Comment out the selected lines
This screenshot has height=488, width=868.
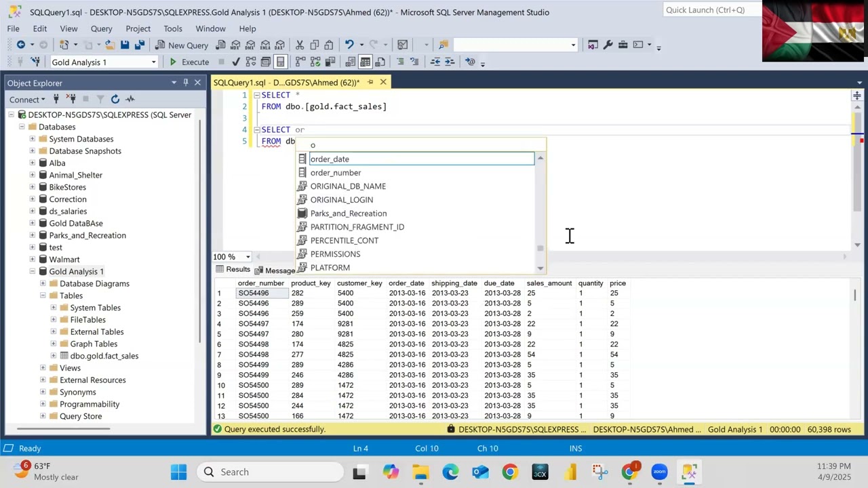tap(400, 62)
